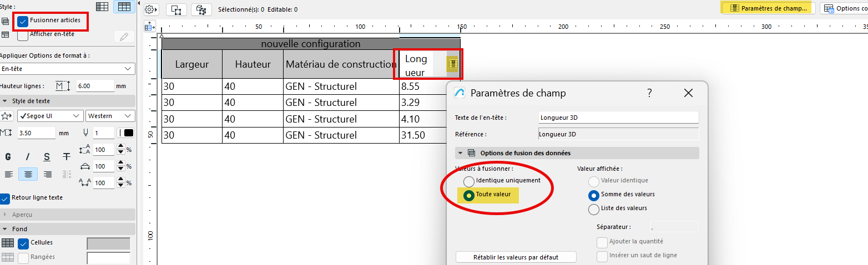Open the gear settings menu

pyautogui.click(x=152, y=9)
